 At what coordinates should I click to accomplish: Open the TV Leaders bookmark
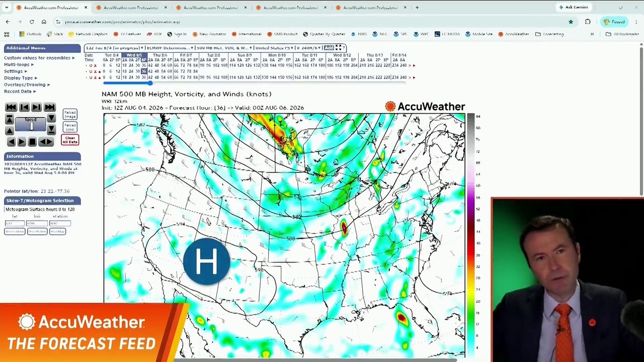[127, 34]
